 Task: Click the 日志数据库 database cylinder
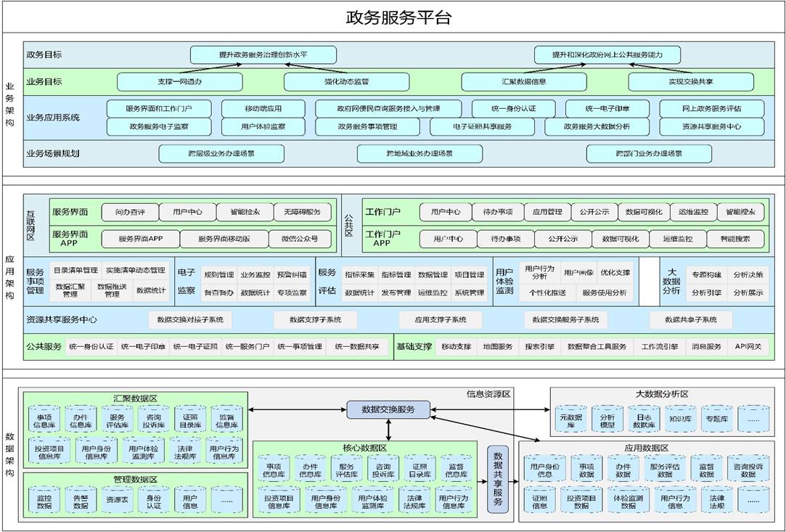click(x=644, y=420)
